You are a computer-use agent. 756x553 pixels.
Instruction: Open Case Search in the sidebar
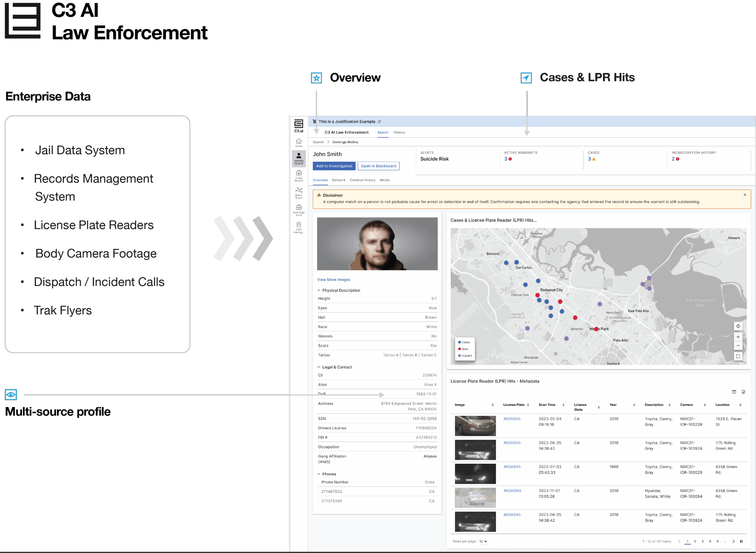tap(299, 176)
